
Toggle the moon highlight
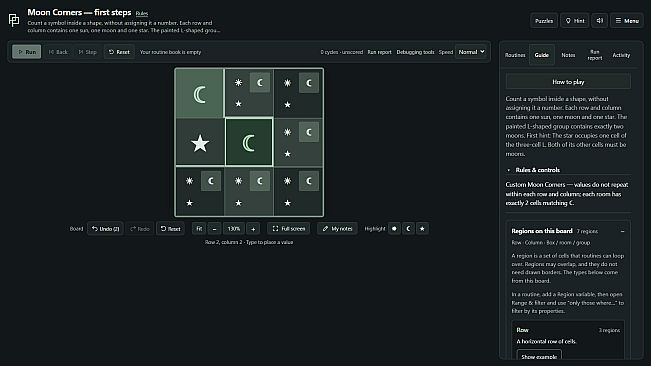[408, 229]
